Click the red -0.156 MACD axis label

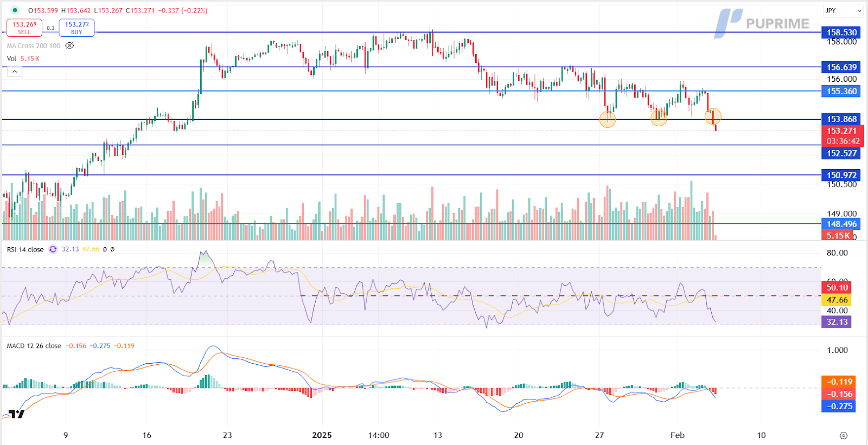(x=839, y=394)
